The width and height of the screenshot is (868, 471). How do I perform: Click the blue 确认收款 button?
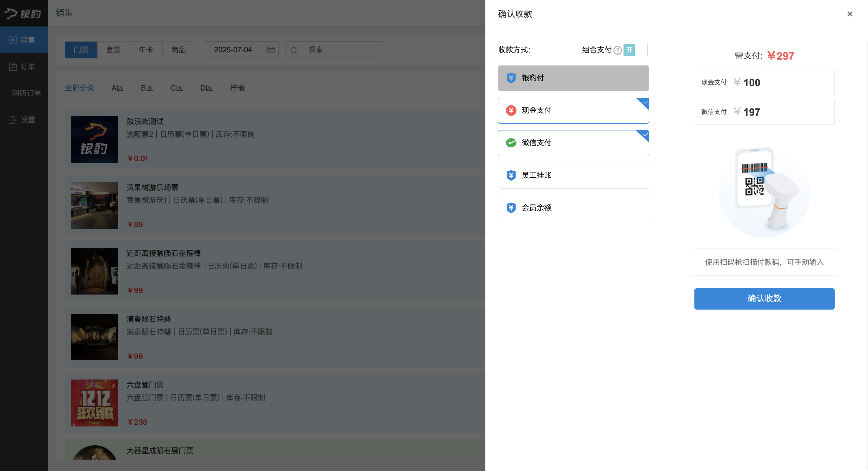point(764,299)
